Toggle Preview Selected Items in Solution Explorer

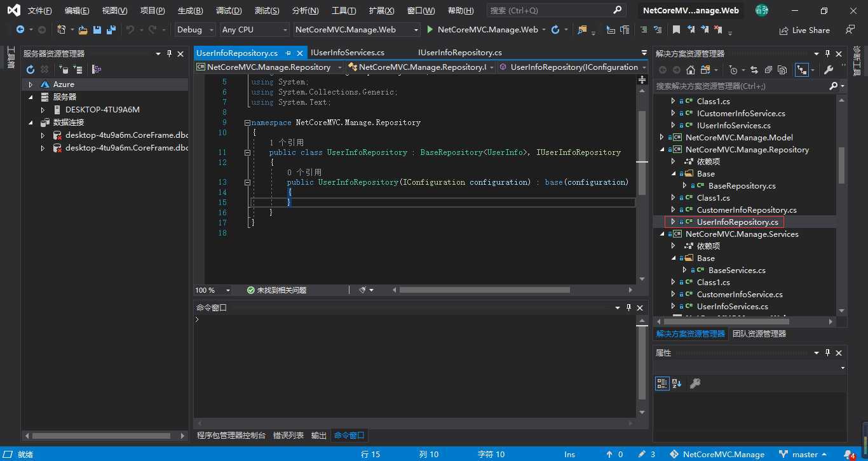801,70
